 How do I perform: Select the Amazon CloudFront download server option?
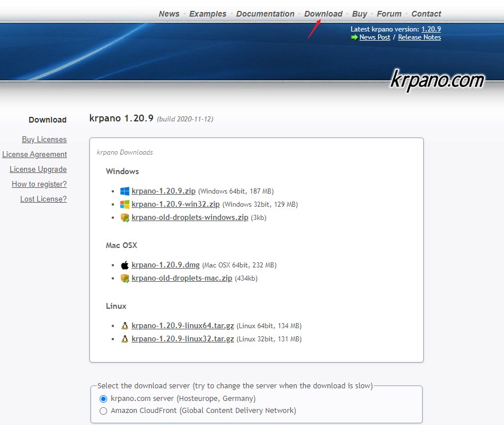point(104,411)
